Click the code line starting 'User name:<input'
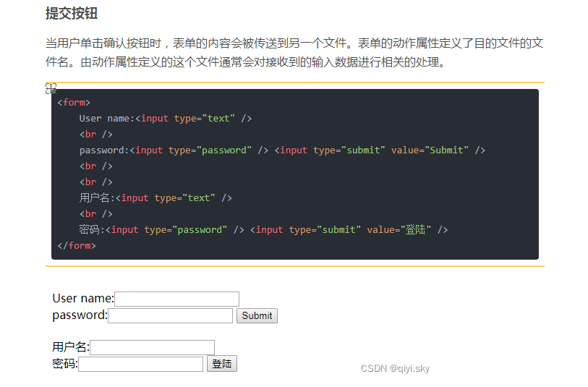The width and height of the screenshot is (588, 387). 166,119
